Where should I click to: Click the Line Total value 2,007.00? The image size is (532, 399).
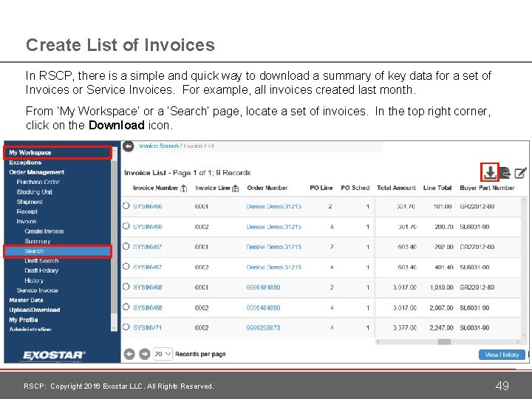[x=441, y=307]
